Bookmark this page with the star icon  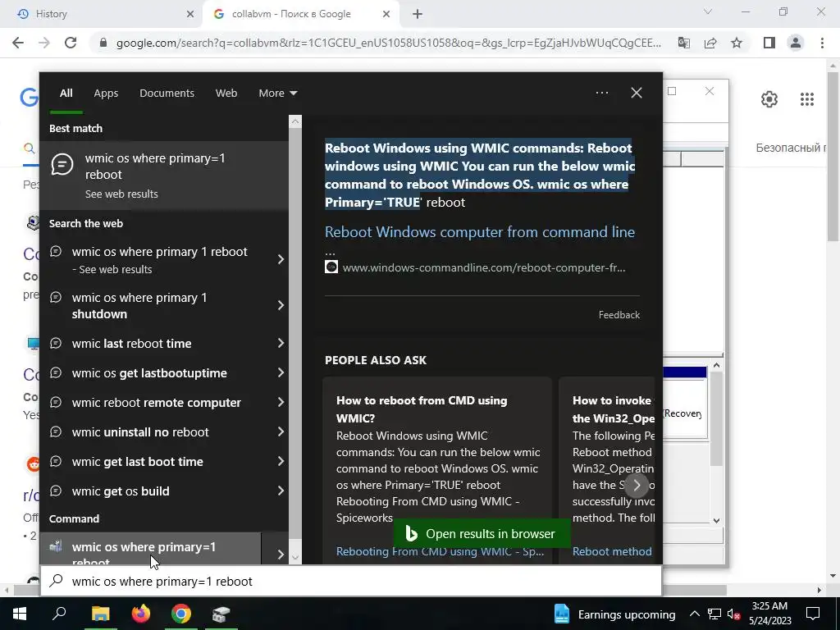tap(737, 43)
